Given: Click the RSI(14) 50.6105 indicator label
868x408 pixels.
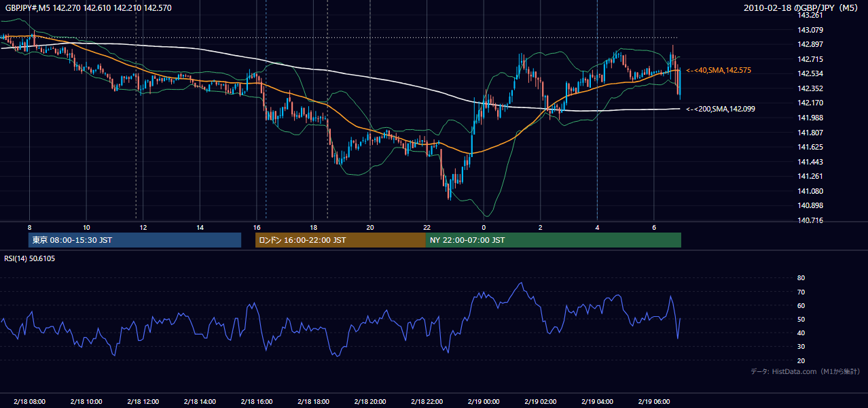Looking at the screenshot, I should pos(30,258).
